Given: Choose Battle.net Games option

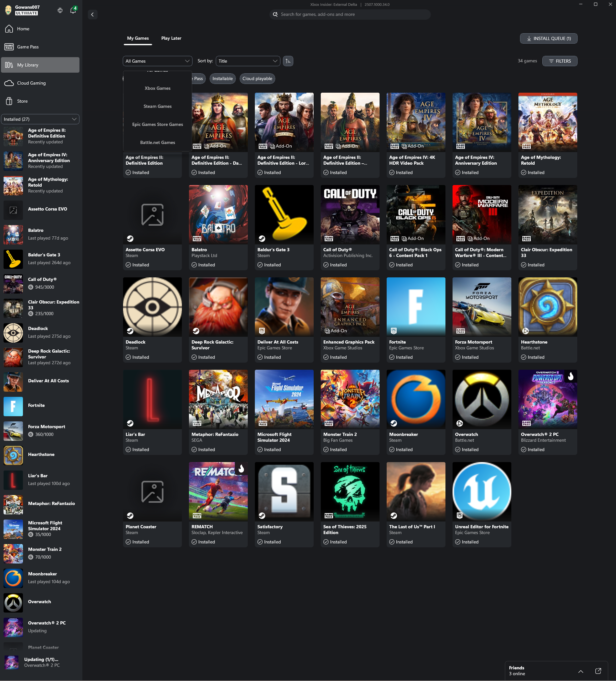Looking at the screenshot, I should 157,142.
